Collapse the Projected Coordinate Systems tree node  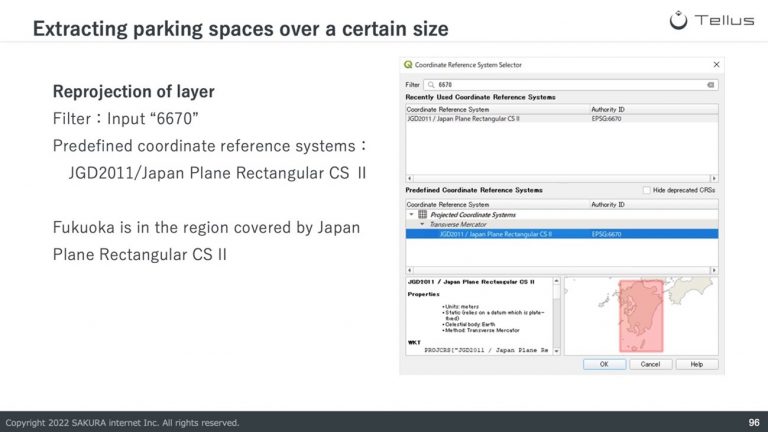pos(411,215)
